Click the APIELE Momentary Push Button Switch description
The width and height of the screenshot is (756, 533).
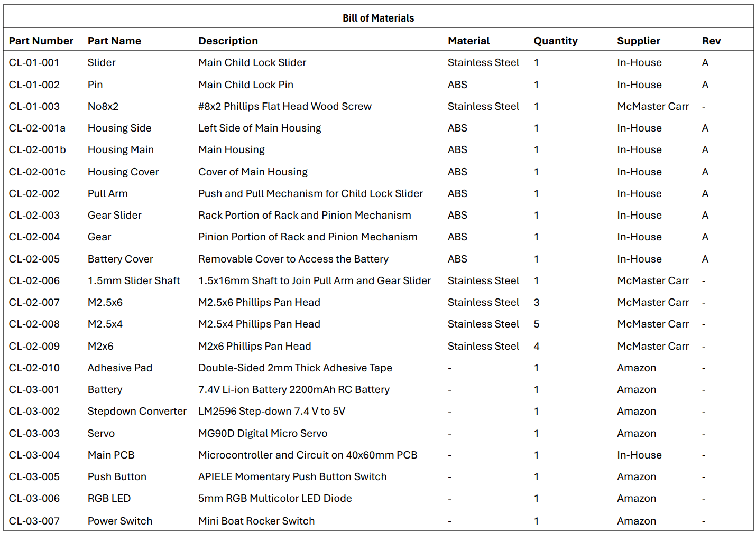[x=292, y=476]
